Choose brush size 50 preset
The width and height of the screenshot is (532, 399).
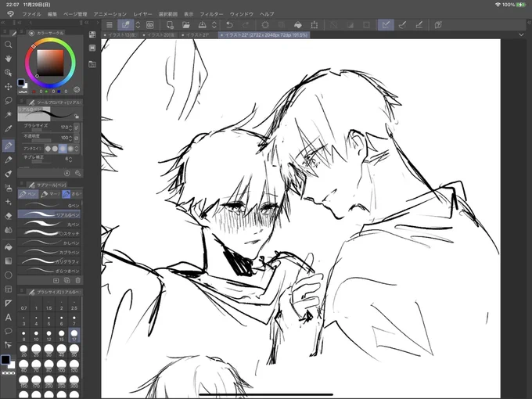[74, 350]
